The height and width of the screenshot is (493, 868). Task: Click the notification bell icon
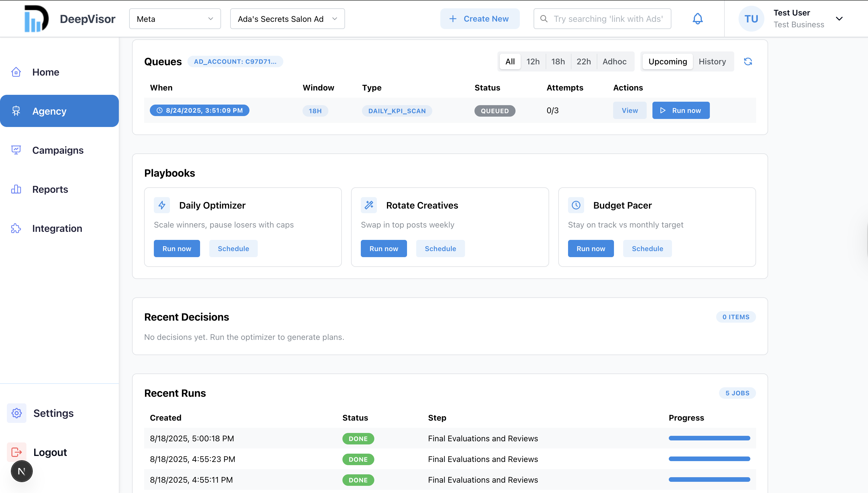tap(697, 19)
